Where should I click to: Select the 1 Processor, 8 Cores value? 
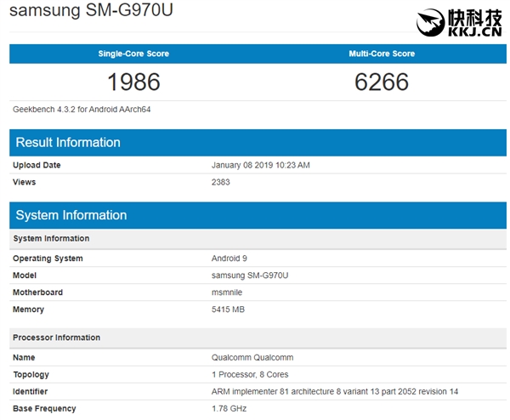[250, 374]
